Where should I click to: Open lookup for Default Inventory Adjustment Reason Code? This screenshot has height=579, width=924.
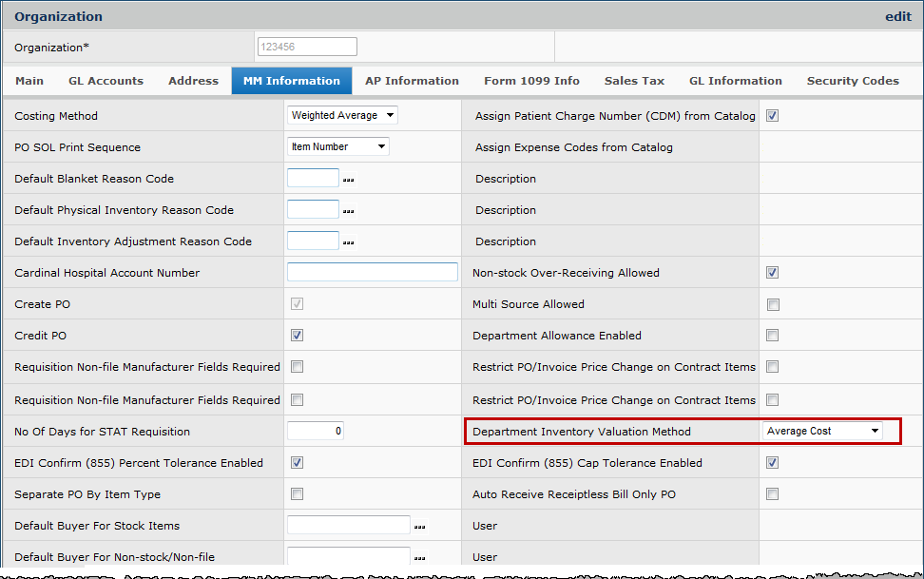(x=349, y=242)
